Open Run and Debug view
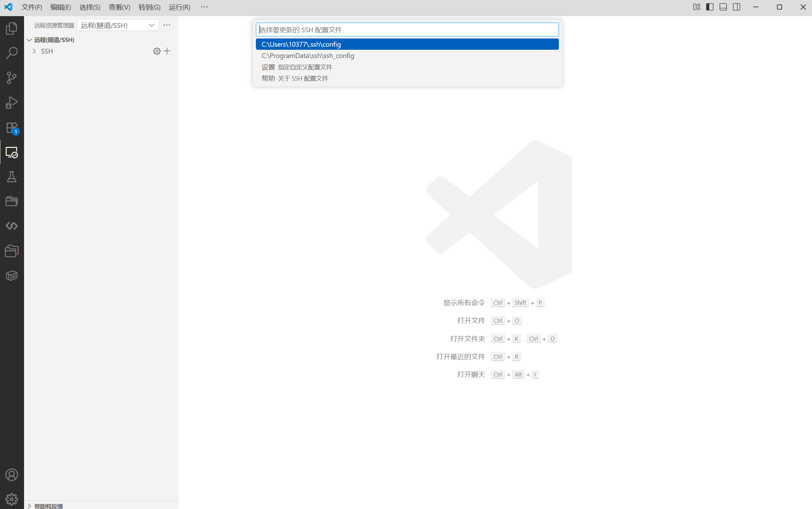Image resolution: width=812 pixels, height=509 pixels. [x=12, y=103]
